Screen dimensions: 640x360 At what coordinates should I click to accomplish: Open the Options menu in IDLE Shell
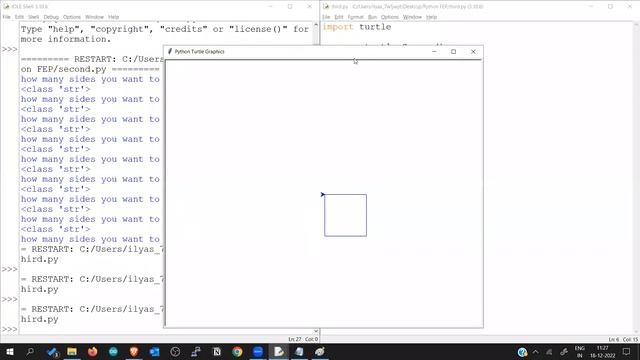[72, 17]
